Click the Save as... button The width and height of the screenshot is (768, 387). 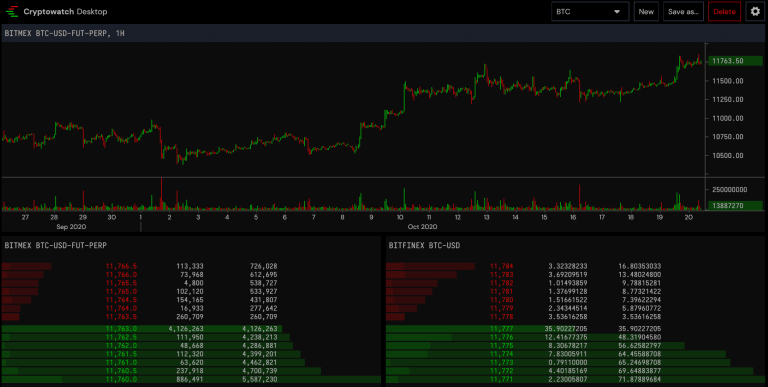click(x=683, y=11)
